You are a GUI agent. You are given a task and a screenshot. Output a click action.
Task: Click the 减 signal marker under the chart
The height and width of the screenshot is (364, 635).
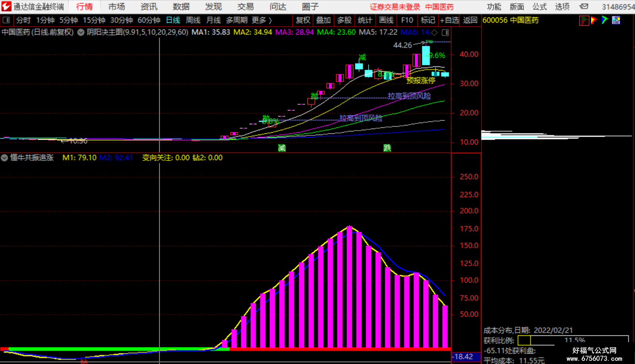coord(282,148)
